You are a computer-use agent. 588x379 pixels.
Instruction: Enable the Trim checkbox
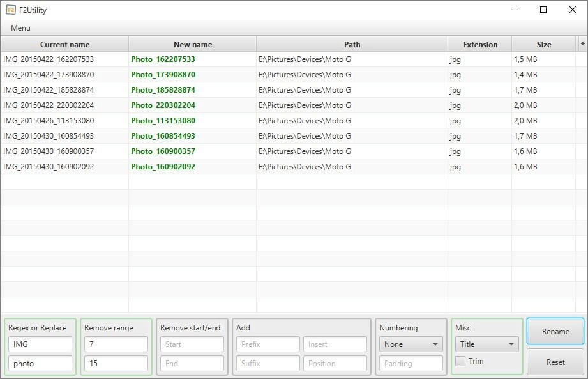460,361
